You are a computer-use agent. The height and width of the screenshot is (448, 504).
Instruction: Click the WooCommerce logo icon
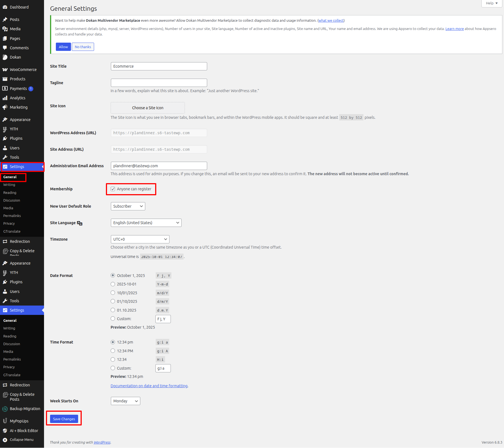click(x=5, y=70)
